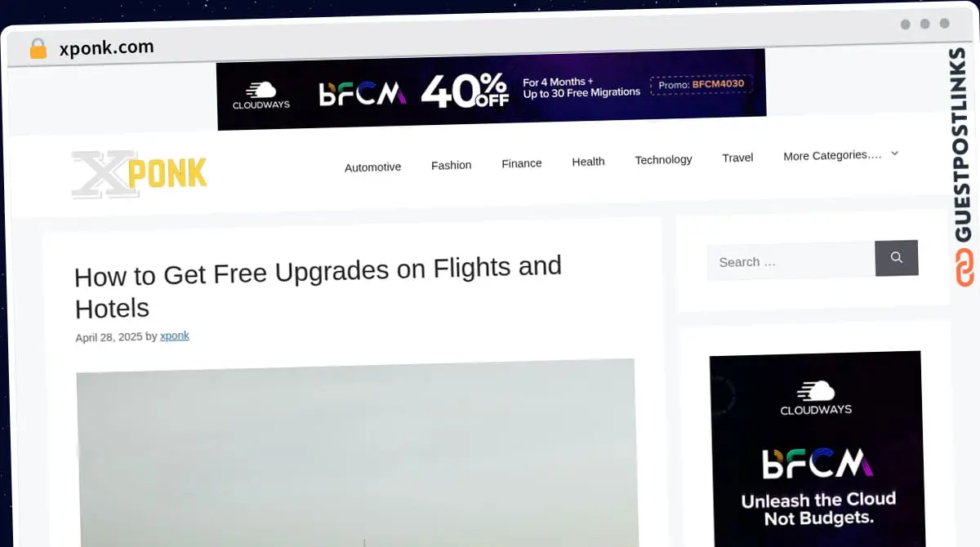Click the Cloudways cloud logo in sidebar ad
The height and width of the screenshot is (547, 980).
tap(816, 398)
